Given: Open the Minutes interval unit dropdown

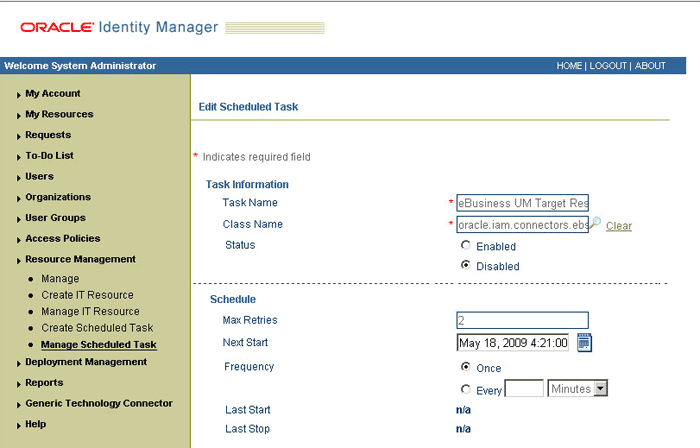Looking at the screenshot, I should 578,388.
